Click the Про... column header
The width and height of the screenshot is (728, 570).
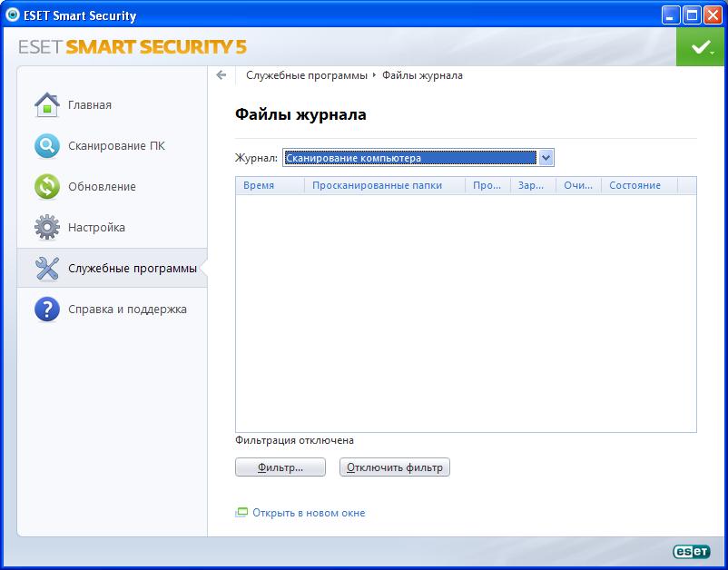point(487,186)
